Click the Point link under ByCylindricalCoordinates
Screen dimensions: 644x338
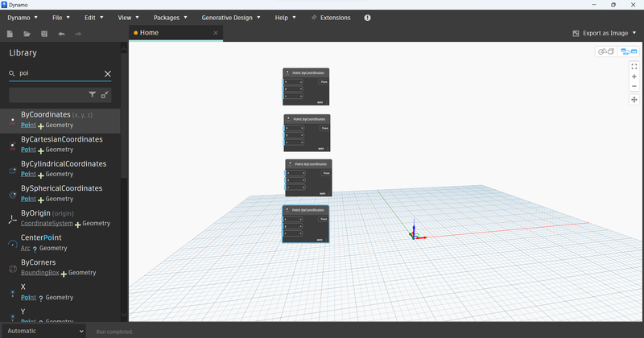[x=28, y=174]
